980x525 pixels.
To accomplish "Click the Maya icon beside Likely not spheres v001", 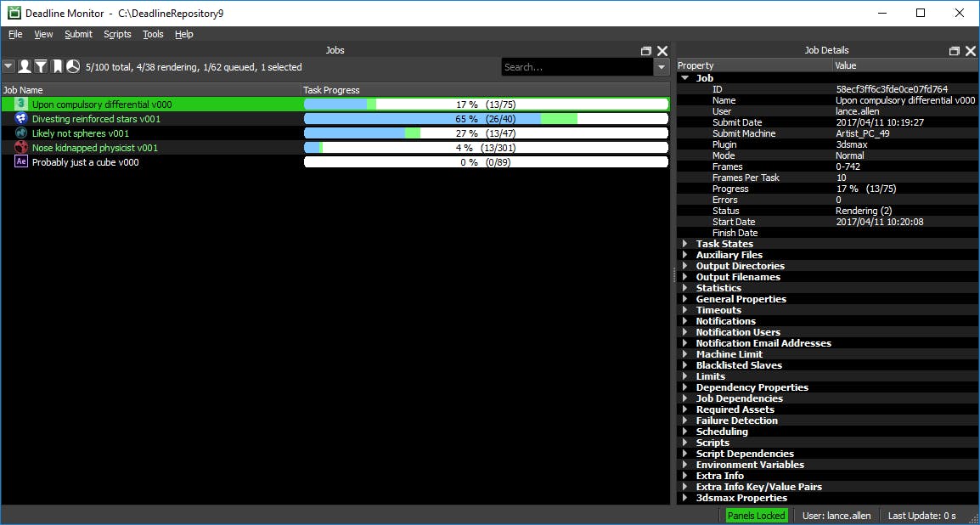I will [21, 133].
